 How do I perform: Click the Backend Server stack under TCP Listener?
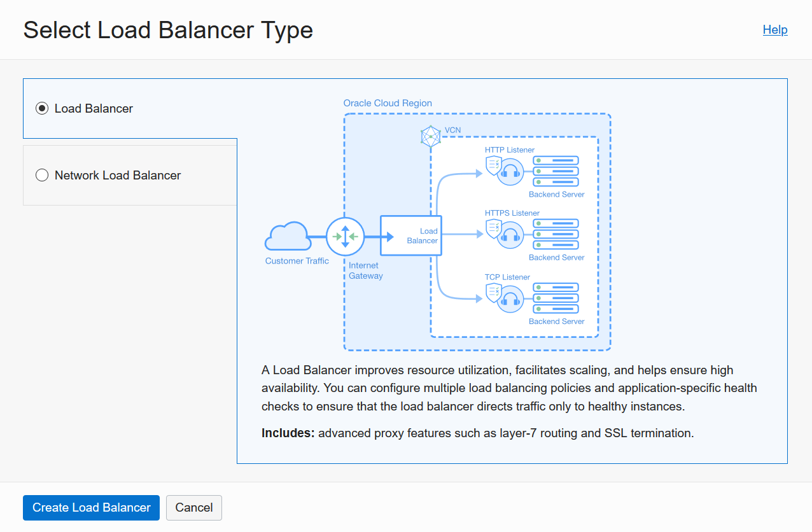coord(555,297)
